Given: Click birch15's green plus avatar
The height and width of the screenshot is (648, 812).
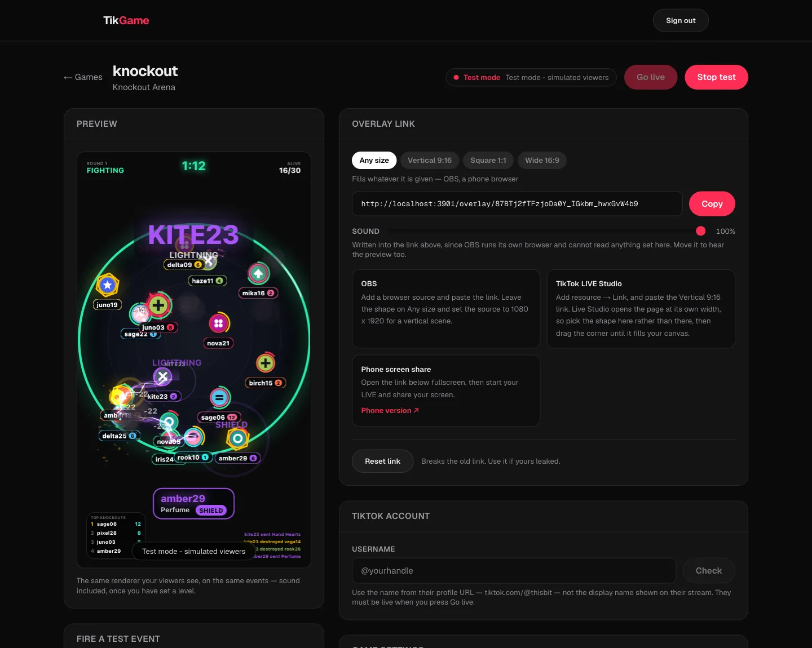Looking at the screenshot, I should pos(266,363).
